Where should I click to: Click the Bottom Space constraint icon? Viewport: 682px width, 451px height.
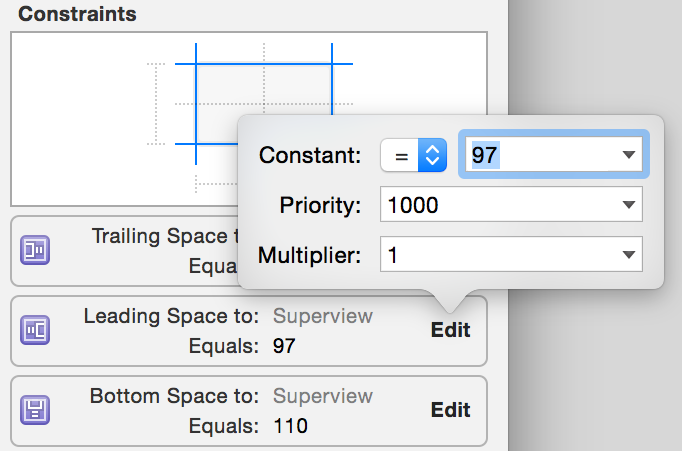point(36,409)
